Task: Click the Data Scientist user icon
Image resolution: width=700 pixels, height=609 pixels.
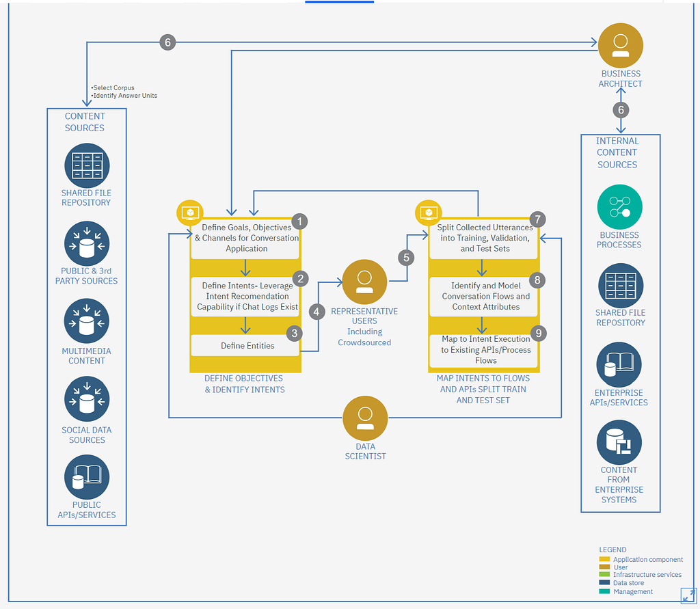Action: 365,418
